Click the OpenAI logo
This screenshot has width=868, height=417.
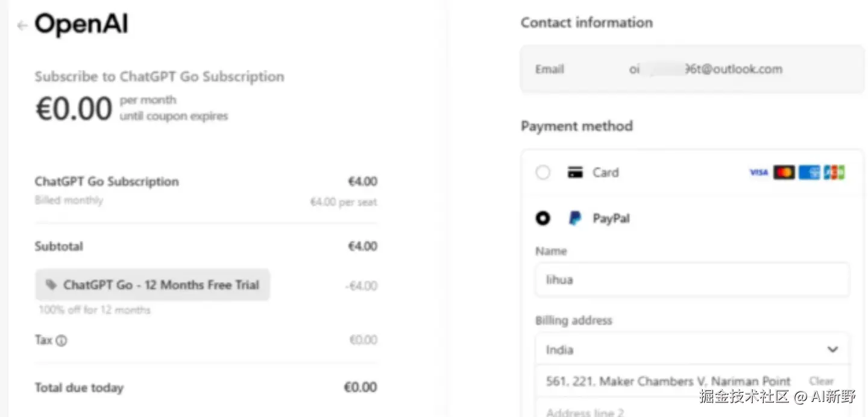(81, 25)
